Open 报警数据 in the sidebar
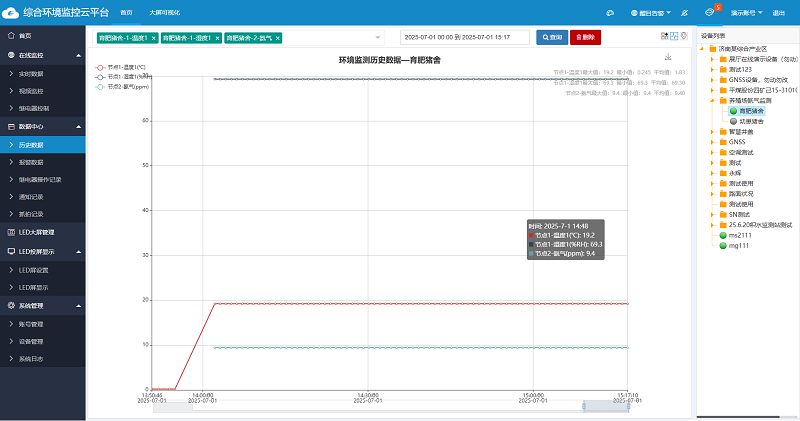Screen dimensions: 800x421 (x=32, y=162)
